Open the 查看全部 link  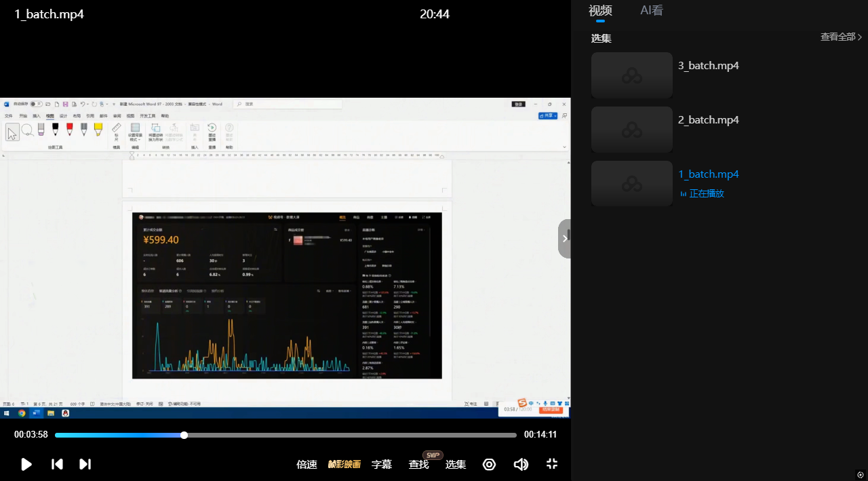(x=841, y=37)
